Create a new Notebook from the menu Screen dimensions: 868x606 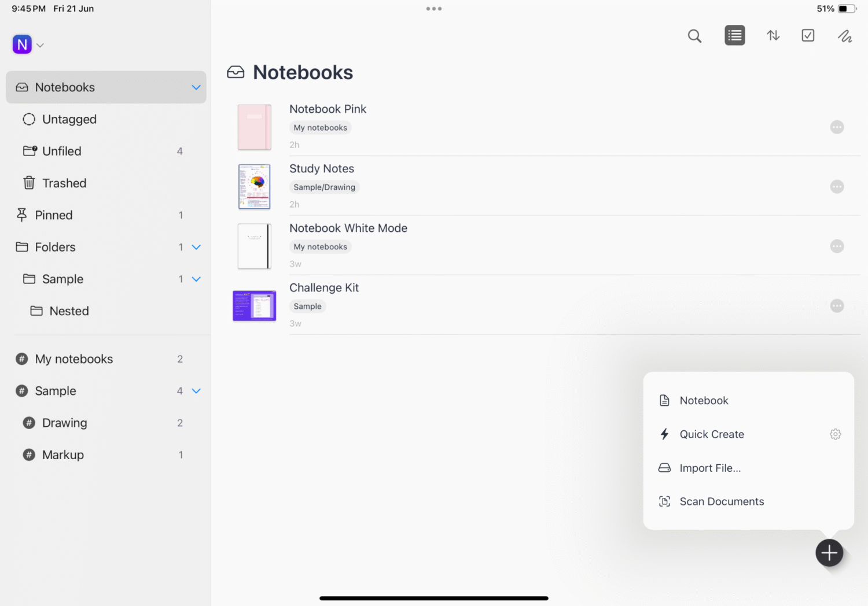704,400
